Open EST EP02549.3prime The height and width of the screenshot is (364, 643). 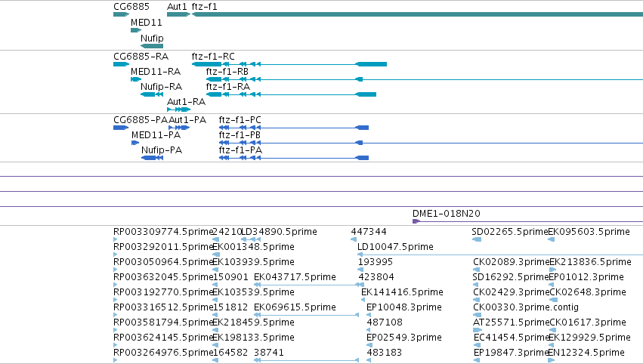(404, 338)
